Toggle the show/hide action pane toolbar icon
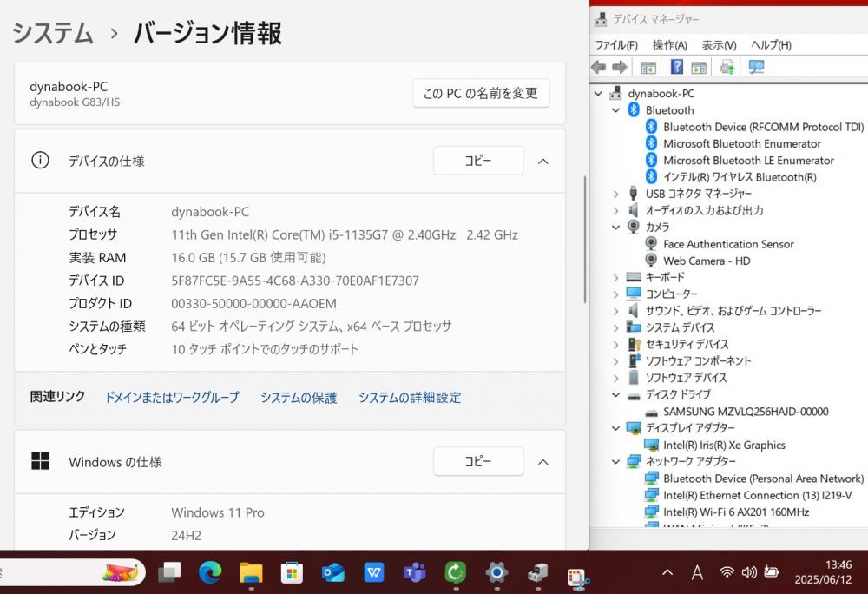This screenshot has width=868, height=594. click(699, 68)
